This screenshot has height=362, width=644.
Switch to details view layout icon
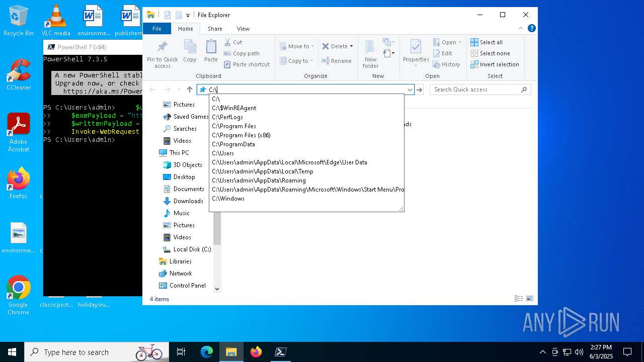coord(519,299)
